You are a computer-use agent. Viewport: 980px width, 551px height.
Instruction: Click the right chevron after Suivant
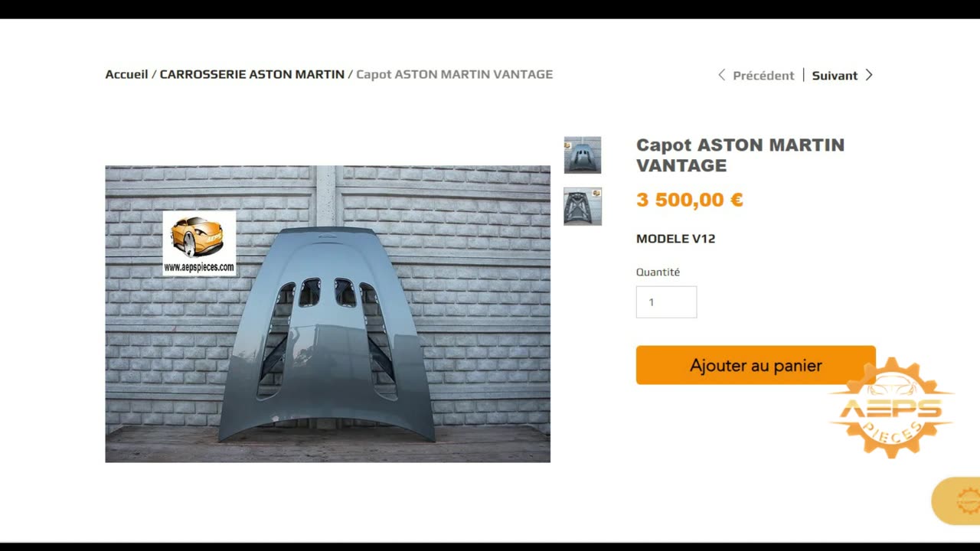[x=869, y=75]
